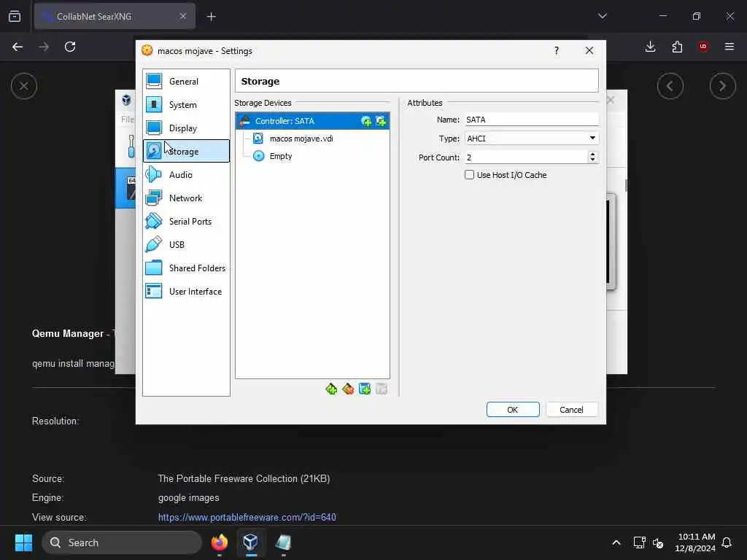
Task: Select the Storage settings category
Action: (186, 152)
